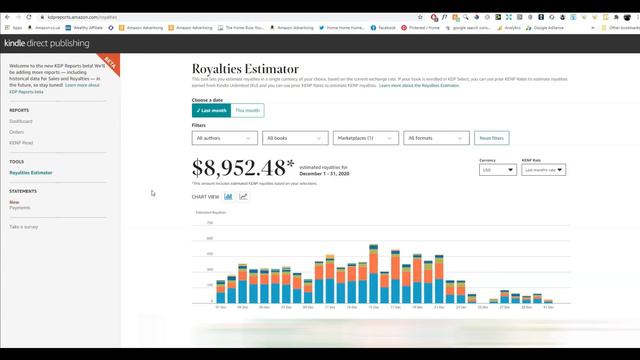The width and height of the screenshot is (640, 360).
Task: Open Learn more about the Royalties Estimator link
Action: click(419, 86)
